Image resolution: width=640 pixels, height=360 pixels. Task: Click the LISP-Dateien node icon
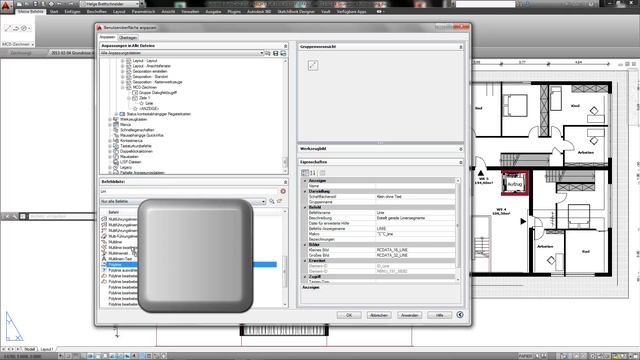pyautogui.click(x=116, y=162)
